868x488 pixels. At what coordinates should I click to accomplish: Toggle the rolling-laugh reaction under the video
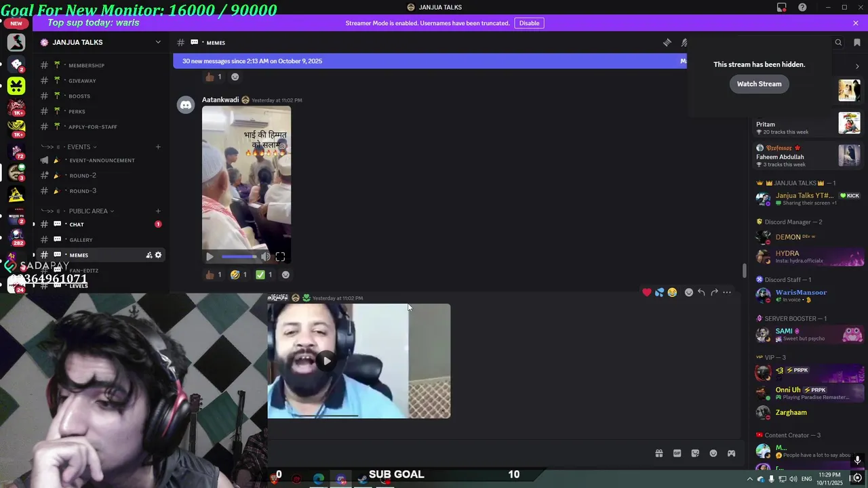239,274
